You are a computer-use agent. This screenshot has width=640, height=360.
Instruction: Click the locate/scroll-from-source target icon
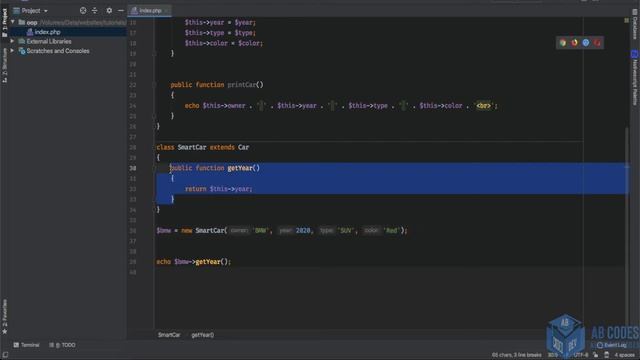[83, 11]
